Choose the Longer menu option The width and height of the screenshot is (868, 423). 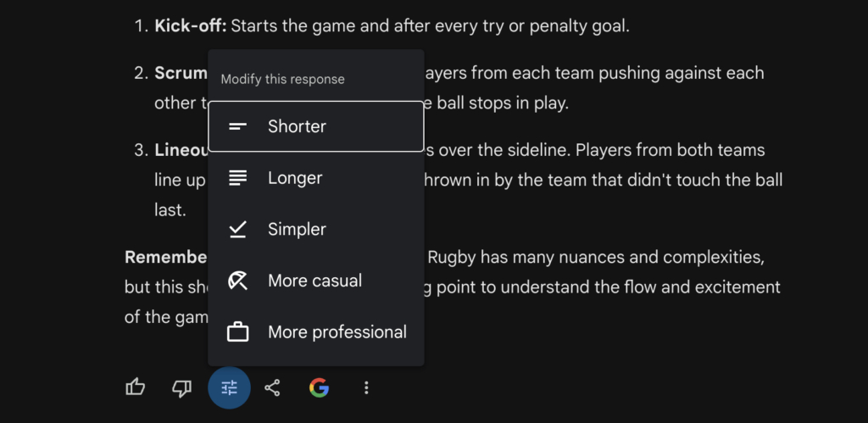(x=316, y=178)
